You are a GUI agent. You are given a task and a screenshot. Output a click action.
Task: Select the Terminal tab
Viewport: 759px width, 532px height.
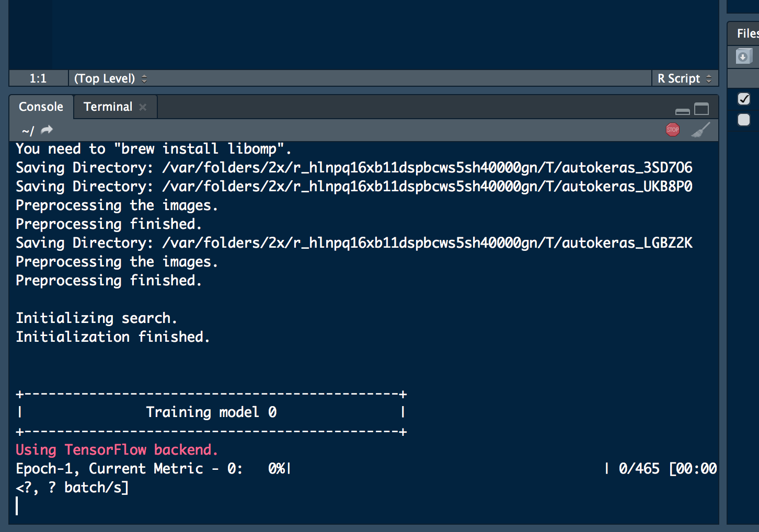[x=108, y=107]
